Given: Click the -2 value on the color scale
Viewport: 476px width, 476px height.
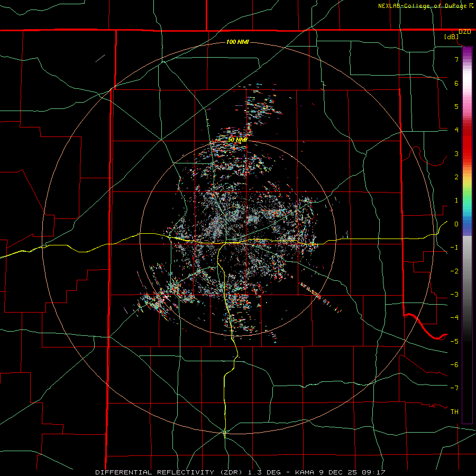Looking at the screenshot, I should coord(454,271).
